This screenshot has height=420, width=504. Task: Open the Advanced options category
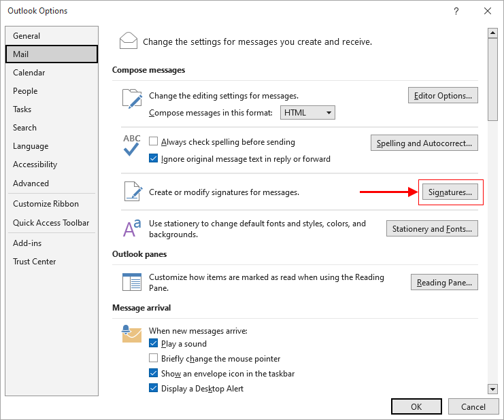31,183
